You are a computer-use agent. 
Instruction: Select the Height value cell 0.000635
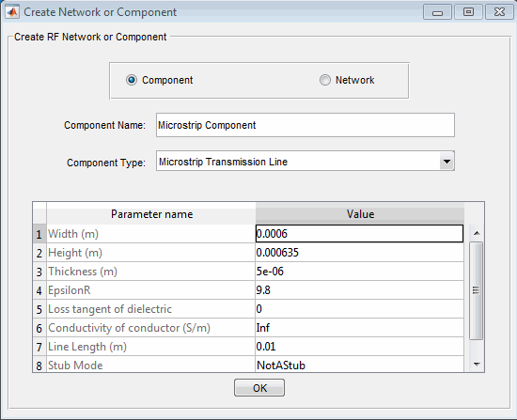[x=359, y=253]
